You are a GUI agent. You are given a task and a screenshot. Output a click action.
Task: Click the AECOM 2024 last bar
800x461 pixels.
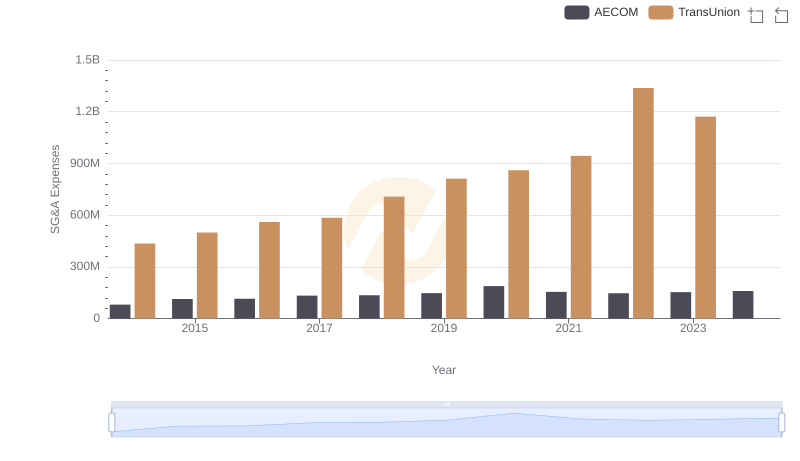pyautogui.click(x=743, y=304)
